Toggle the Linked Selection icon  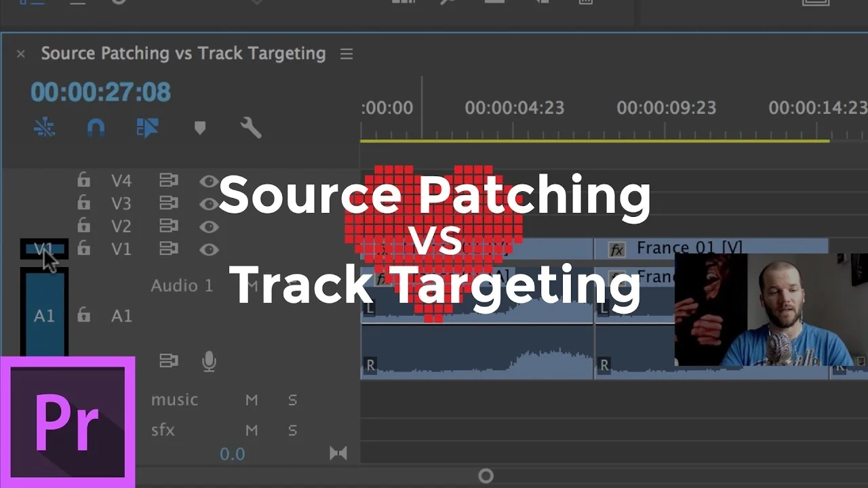point(43,127)
